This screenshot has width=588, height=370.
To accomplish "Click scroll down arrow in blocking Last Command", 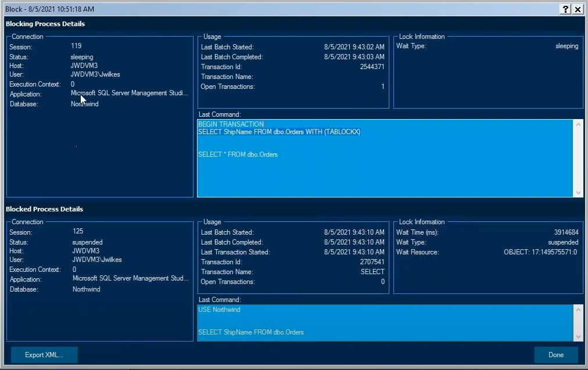I will pyautogui.click(x=578, y=192).
